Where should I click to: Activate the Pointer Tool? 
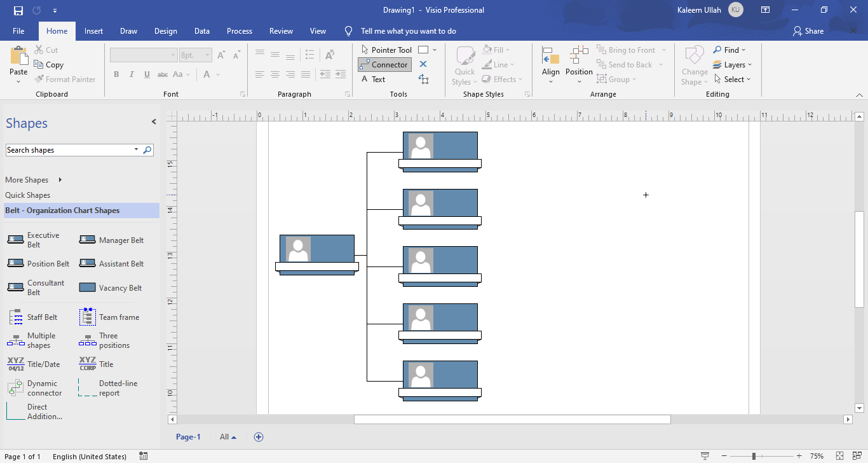coord(386,49)
